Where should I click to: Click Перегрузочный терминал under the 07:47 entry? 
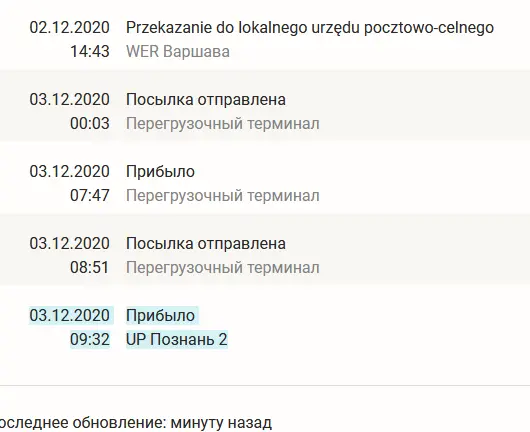(x=223, y=196)
